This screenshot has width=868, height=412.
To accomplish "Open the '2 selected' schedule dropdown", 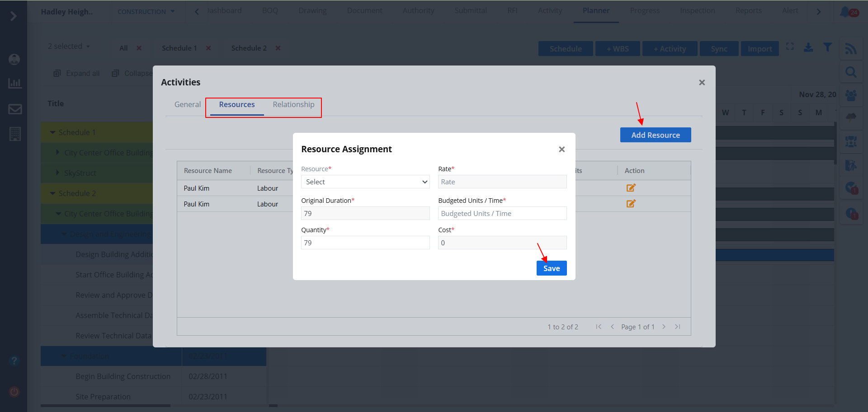I will coord(69,46).
